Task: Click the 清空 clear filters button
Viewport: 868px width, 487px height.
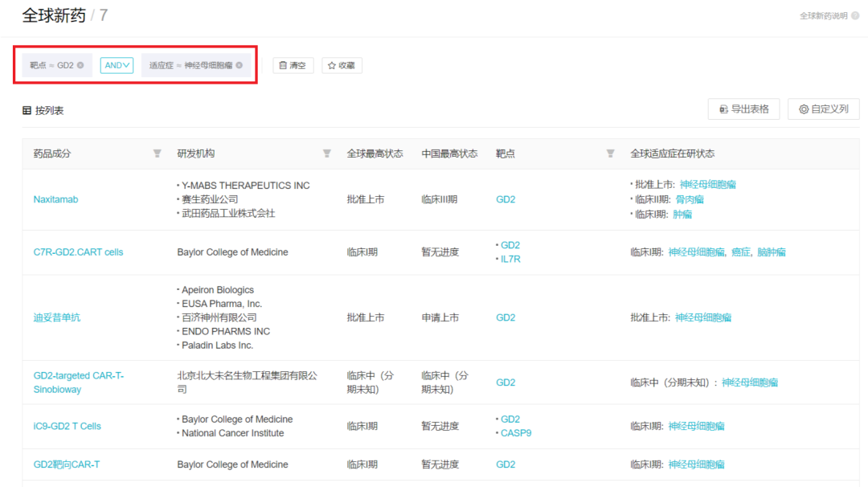Action: pyautogui.click(x=293, y=65)
